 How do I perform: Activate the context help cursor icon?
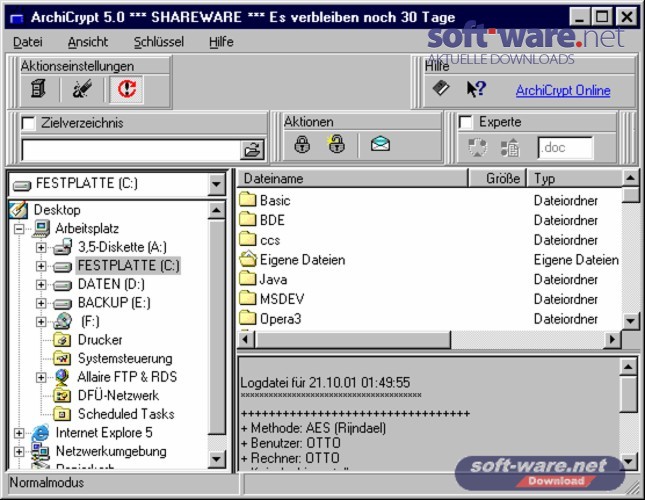coord(476,88)
